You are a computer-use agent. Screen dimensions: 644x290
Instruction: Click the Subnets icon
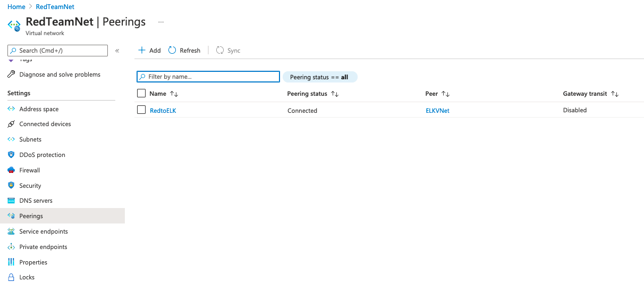pos(11,139)
